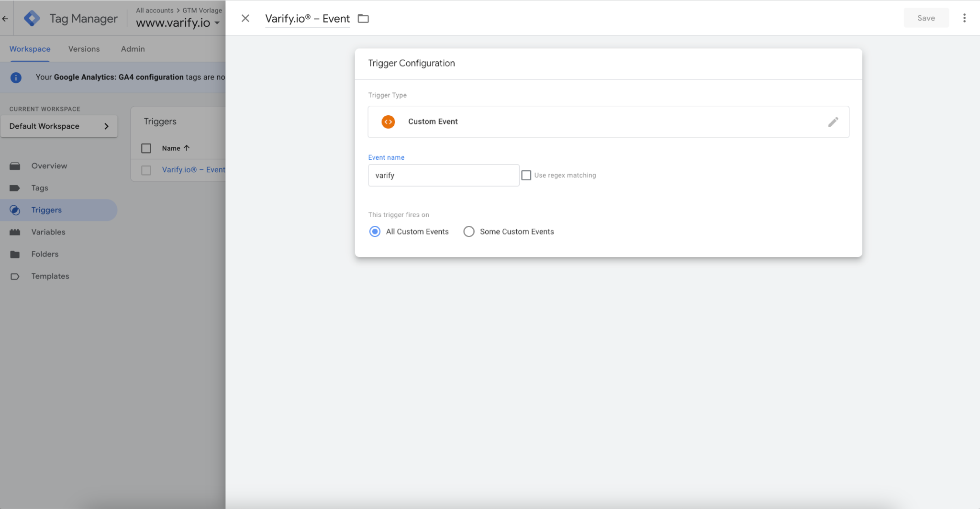Image resolution: width=980 pixels, height=509 pixels.
Task: Switch to the Versions tab
Action: 84,49
